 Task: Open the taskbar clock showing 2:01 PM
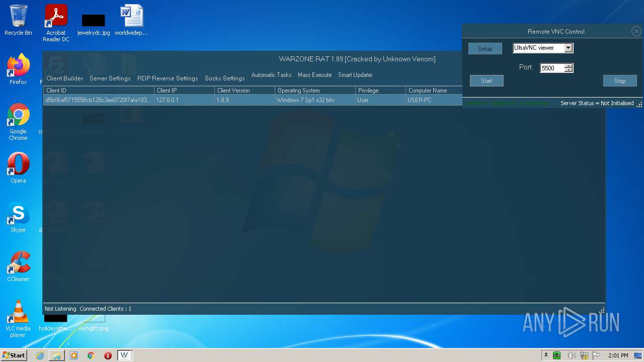click(618, 355)
